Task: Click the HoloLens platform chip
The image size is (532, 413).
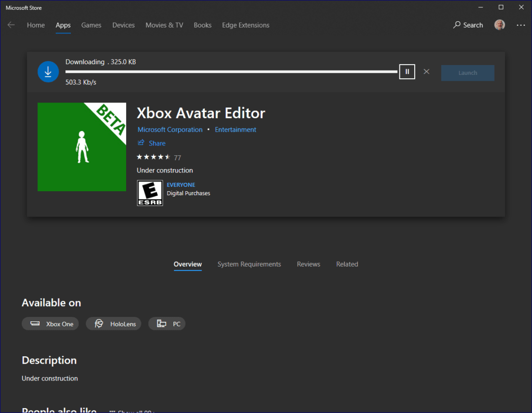Action: coord(113,324)
